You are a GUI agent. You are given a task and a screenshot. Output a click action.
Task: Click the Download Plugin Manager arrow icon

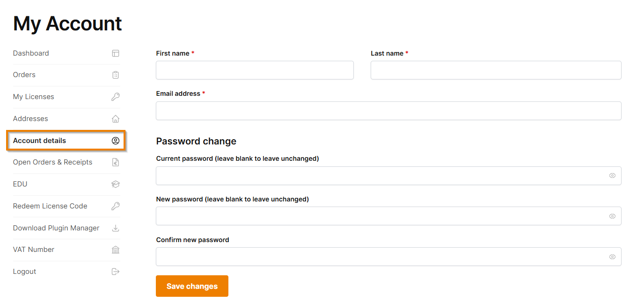pyautogui.click(x=116, y=228)
